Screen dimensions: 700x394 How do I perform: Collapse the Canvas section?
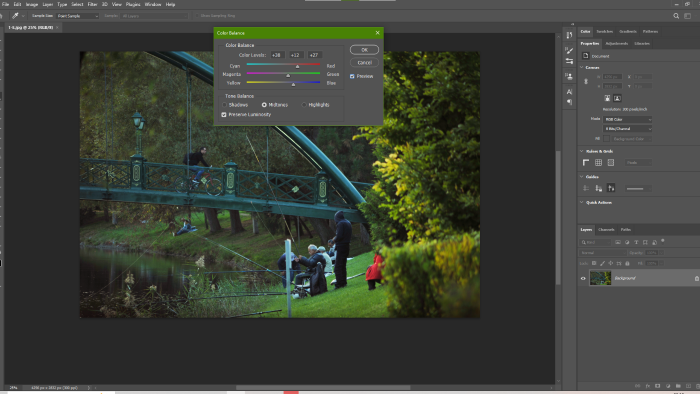[582, 67]
